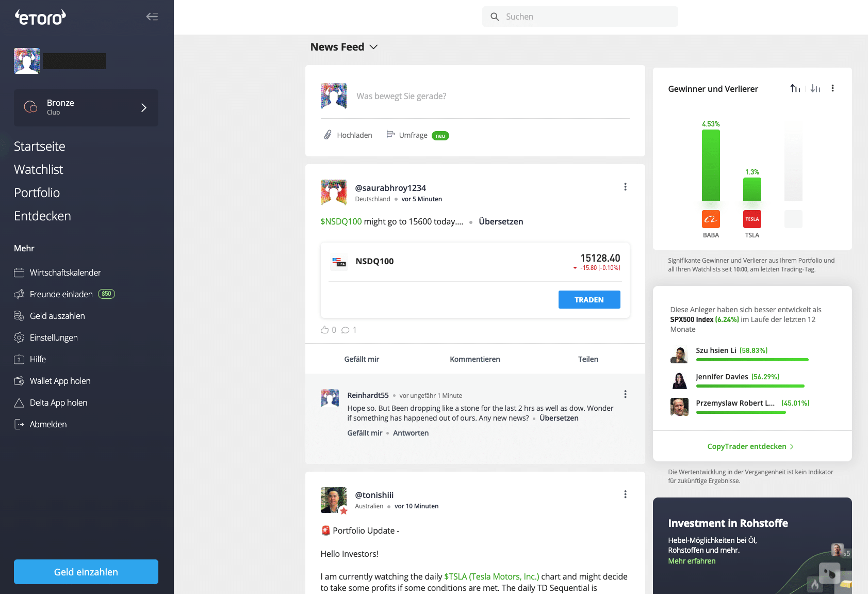
Task: Click Freunde einladen
Action: click(61, 294)
